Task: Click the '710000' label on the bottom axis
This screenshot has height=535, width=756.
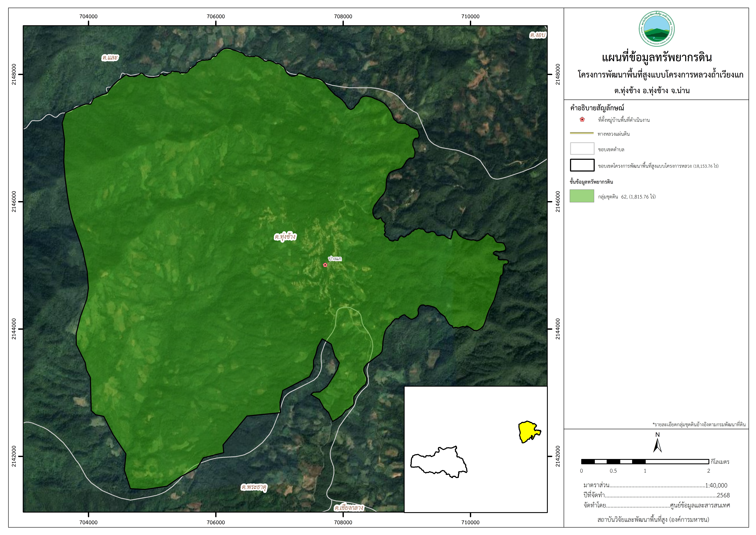Action: tap(470, 522)
